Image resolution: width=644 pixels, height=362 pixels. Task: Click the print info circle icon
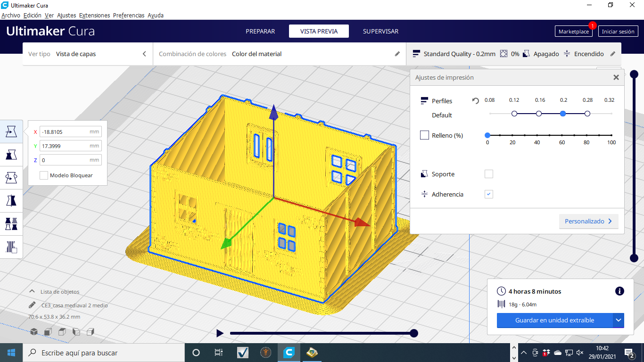click(619, 291)
